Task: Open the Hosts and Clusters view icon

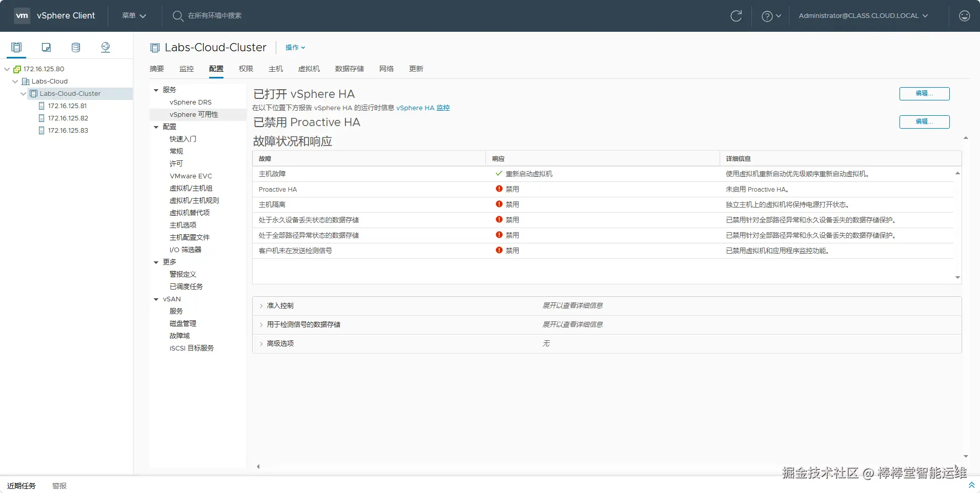Action: (16, 47)
